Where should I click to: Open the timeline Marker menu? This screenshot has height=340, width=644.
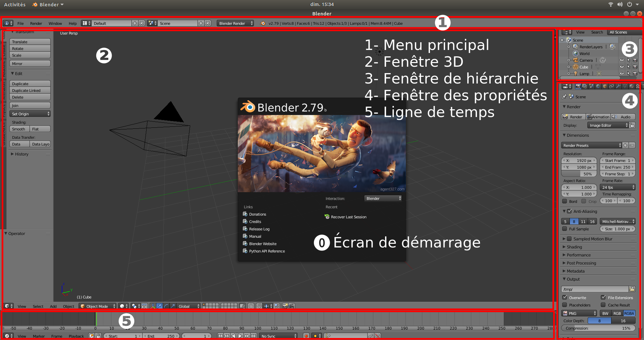(x=39, y=336)
